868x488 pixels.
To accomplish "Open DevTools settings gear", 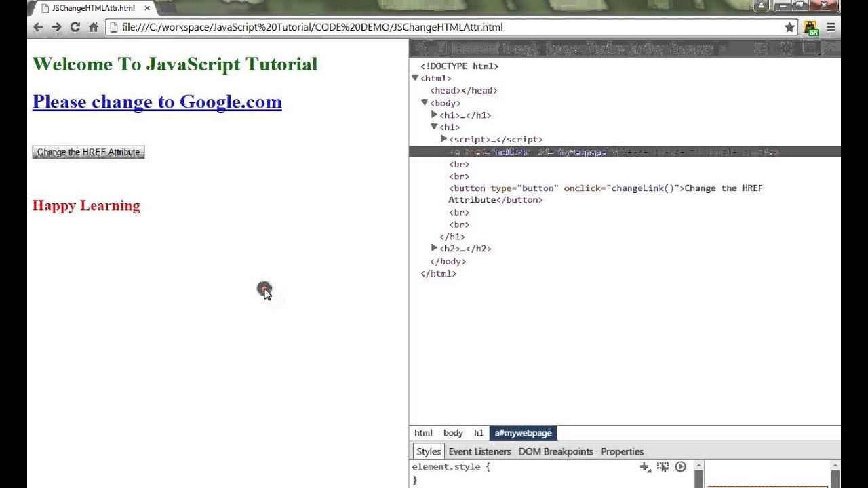I will (785, 48).
